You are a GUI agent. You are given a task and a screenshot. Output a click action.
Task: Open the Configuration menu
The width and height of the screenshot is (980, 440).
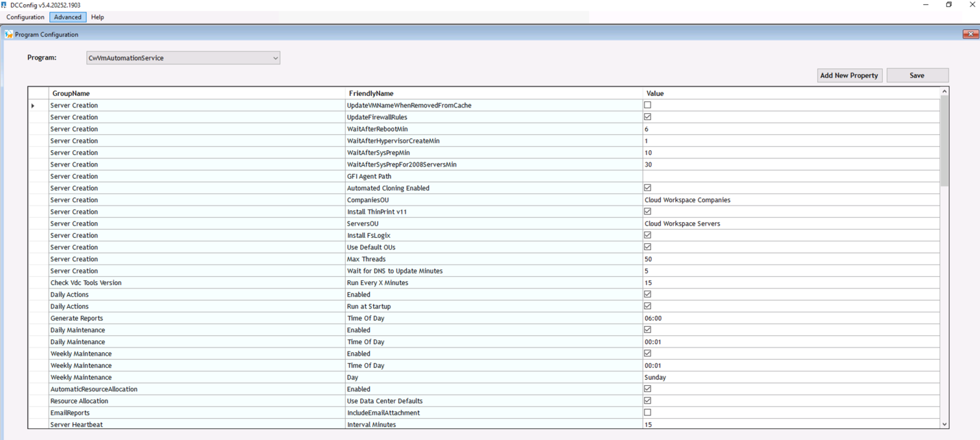(x=25, y=17)
